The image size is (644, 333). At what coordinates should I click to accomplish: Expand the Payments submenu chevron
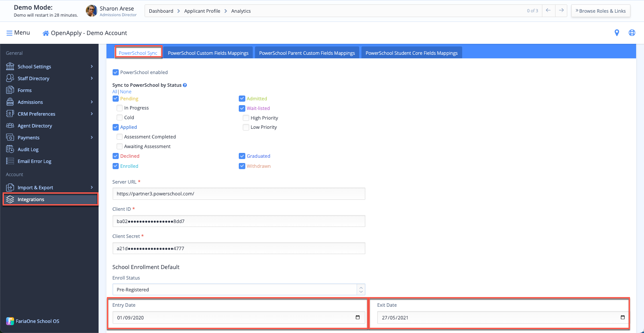tap(92, 138)
